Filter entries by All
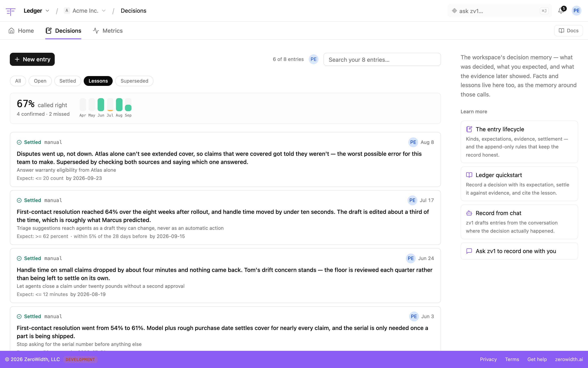Screen dimensions: 588x368 pyautogui.click(x=18, y=81)
